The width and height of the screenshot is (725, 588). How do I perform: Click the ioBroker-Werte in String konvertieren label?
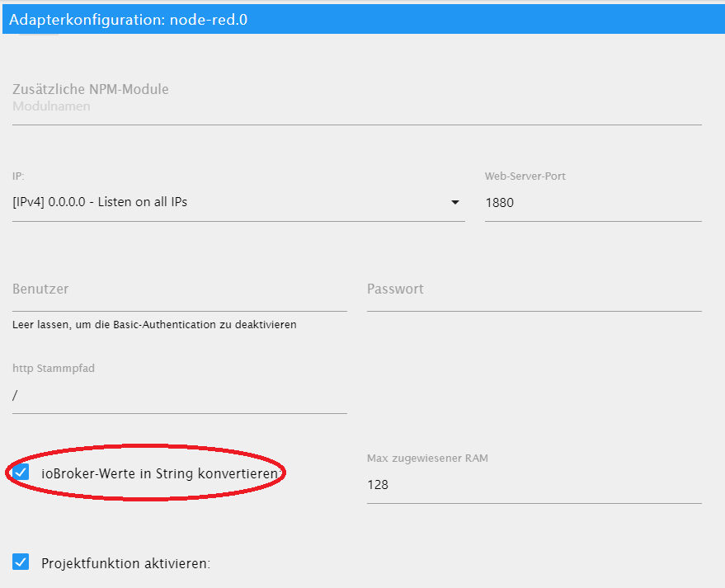point(160,474)
